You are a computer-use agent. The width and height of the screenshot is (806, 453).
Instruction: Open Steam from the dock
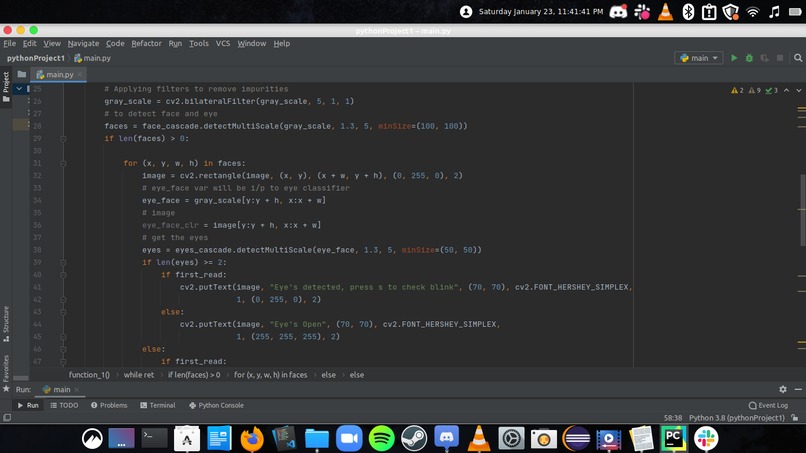(414, 439)
